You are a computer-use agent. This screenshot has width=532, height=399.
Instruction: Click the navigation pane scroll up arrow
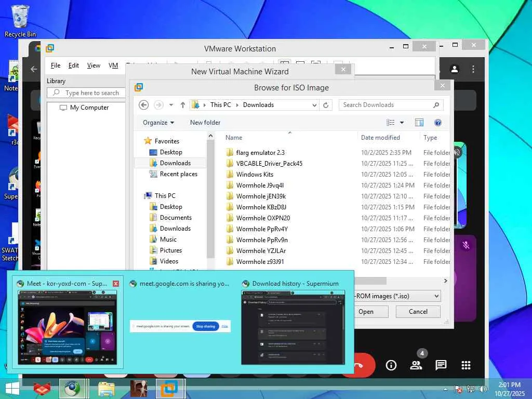(211, 136)
